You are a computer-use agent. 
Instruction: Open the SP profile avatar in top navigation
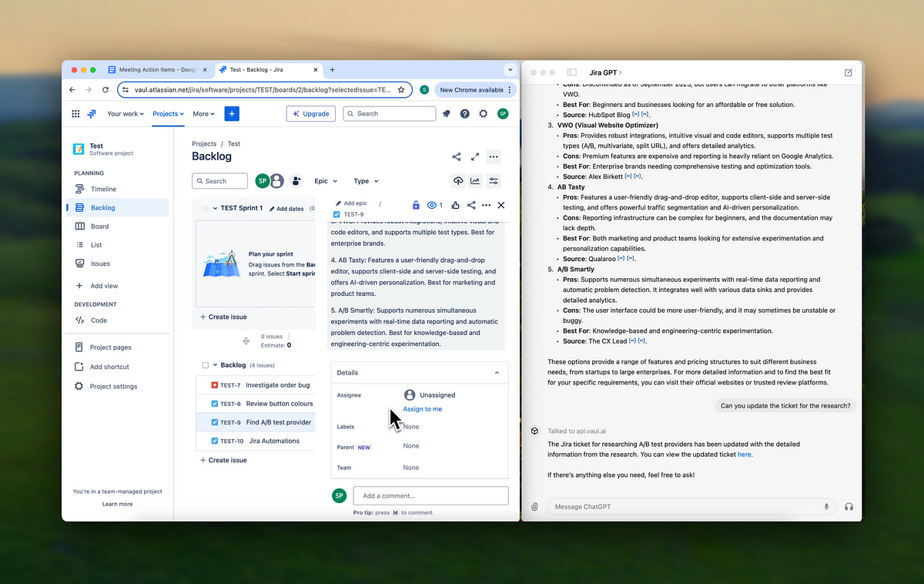(x=503, y=113)
